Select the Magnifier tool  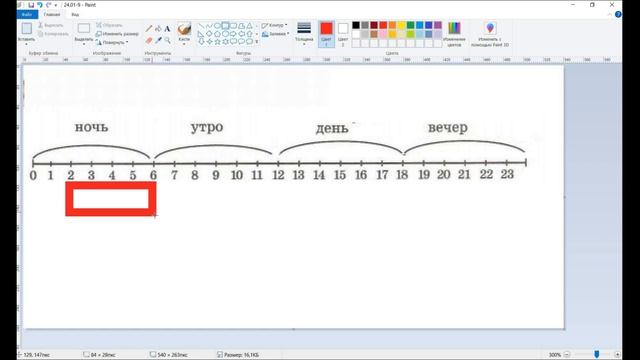pyautogui.click(x=167, y=40)
